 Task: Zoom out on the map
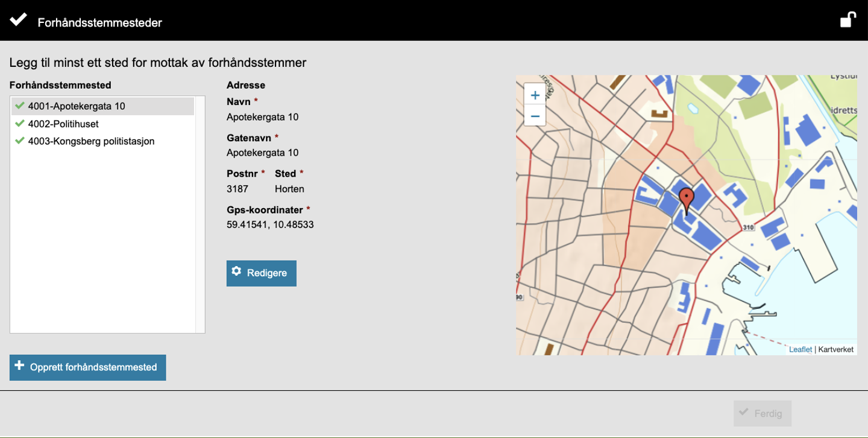(535, 115)
